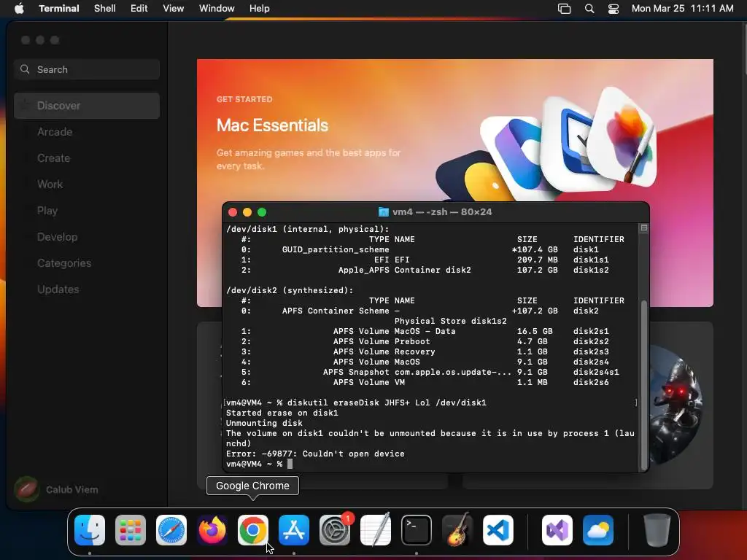747x560 pixels.
Task: Click the 'APFS Volume Preboot' row
Action: click(x=425, y=341)
